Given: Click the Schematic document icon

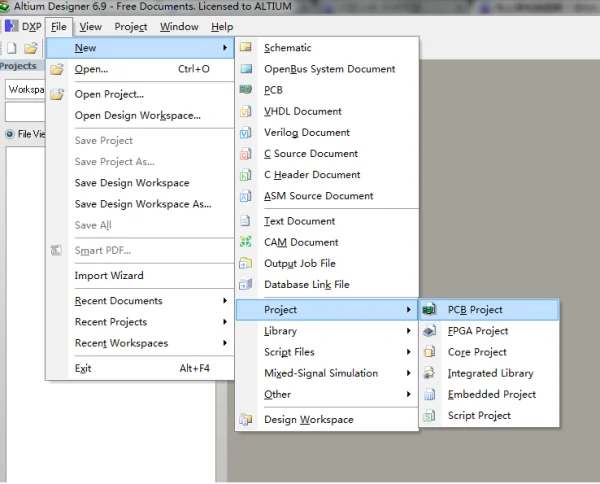Looking at the screenshot, I should point(246,47).
